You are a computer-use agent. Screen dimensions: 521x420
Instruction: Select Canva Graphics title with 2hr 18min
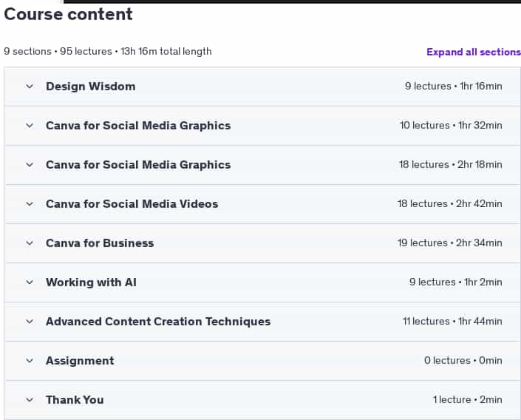(138, 165)
